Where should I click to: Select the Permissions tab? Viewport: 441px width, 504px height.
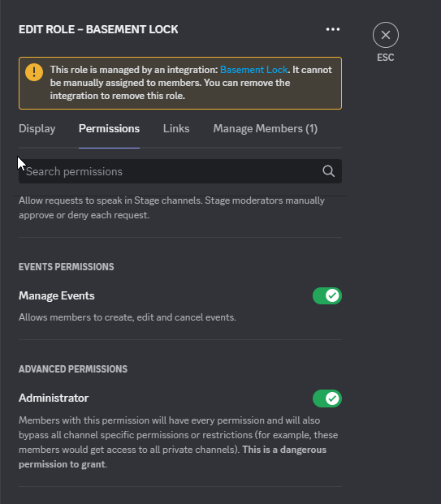(109, 128)
